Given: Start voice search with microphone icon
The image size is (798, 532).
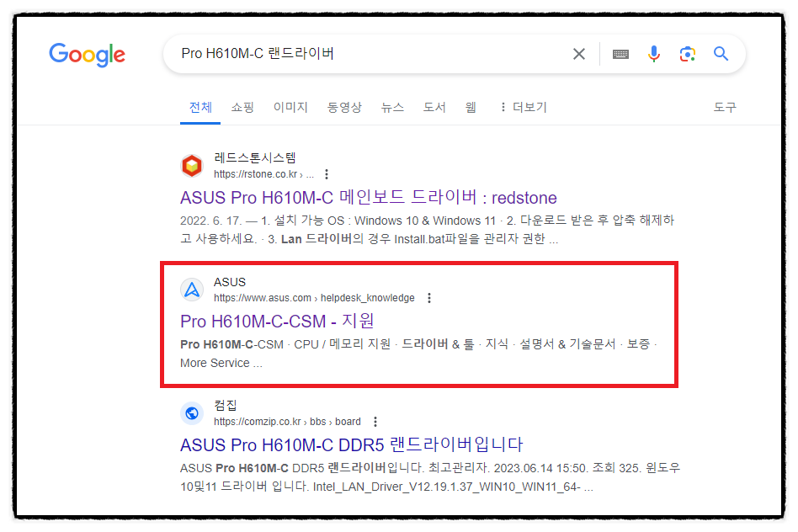Looking at the screenshot, I should pyautogui.click(x=654, y=54).
